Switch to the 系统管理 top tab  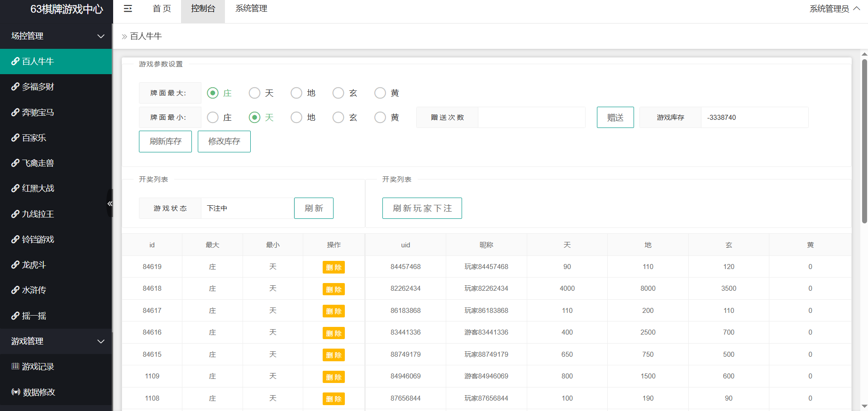click(251, 9)
